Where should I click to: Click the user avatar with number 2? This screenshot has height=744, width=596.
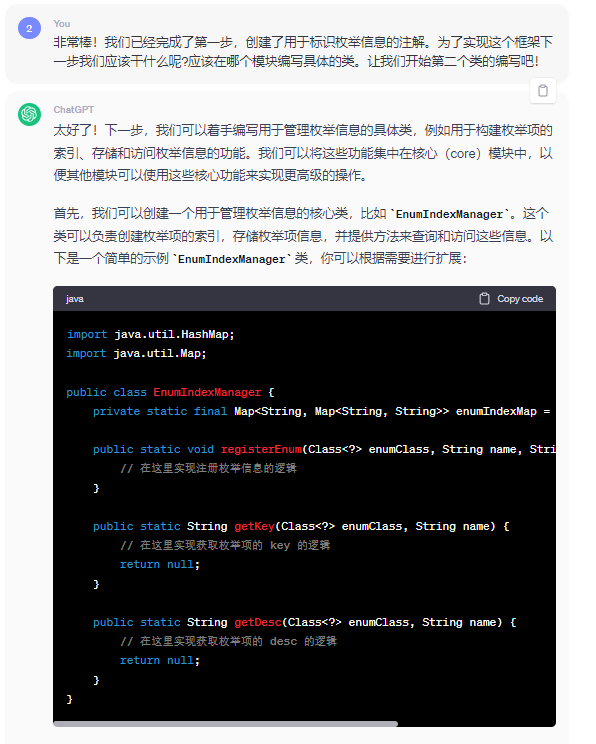pos(29,28)
